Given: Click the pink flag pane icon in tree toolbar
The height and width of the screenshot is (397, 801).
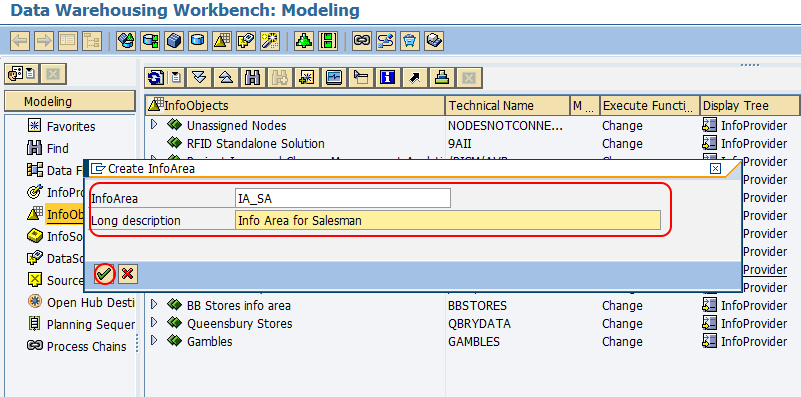Looking at the screenshot, I should click(x=361, y=78).
